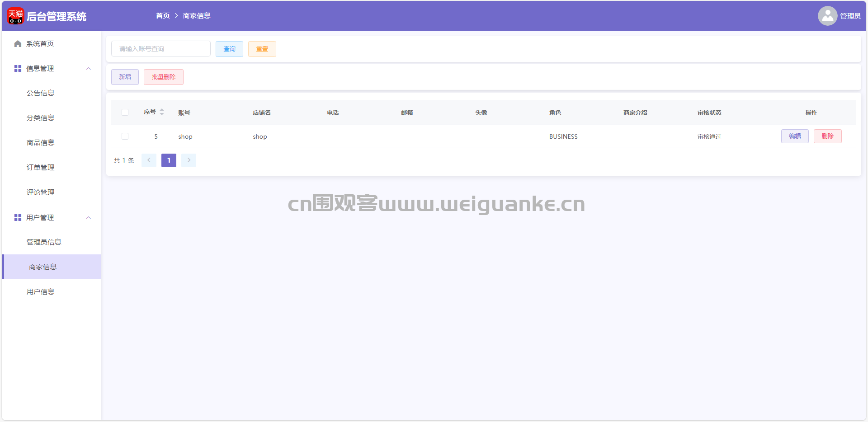Click the 操作 column header

point(811,113)
